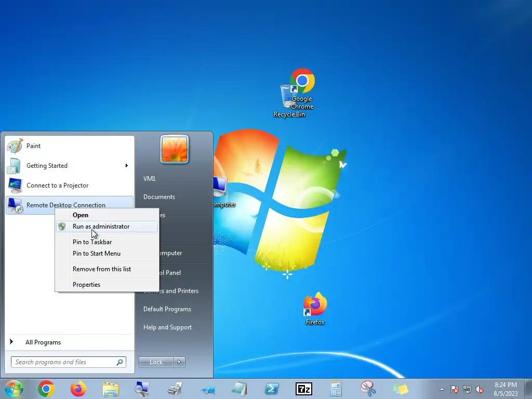Image resolution: width=532 pixels, height=399 pixels.
Task: Launch Snipping Tool from the taskbar
Action: pos(368,389)
